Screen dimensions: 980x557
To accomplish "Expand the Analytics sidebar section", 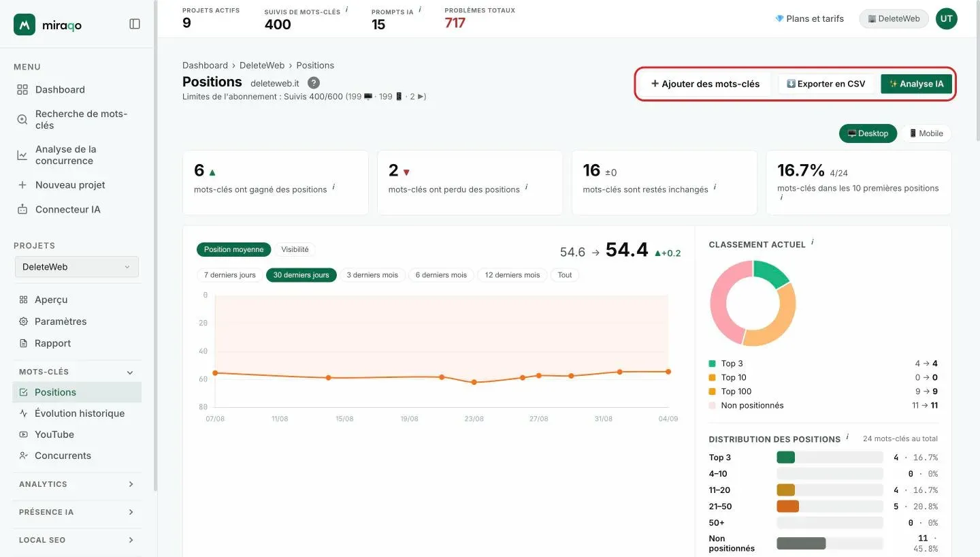I will pyautogui.click(x=131, y=484).
